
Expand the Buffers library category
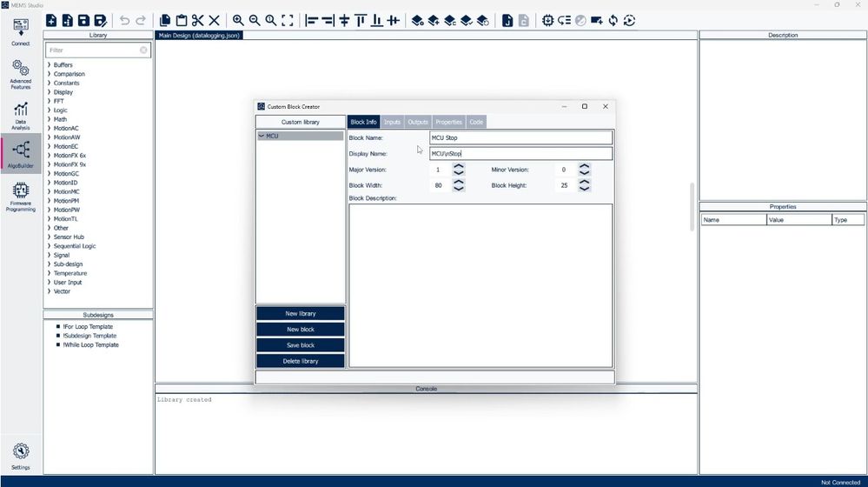(x=49, y=65)
